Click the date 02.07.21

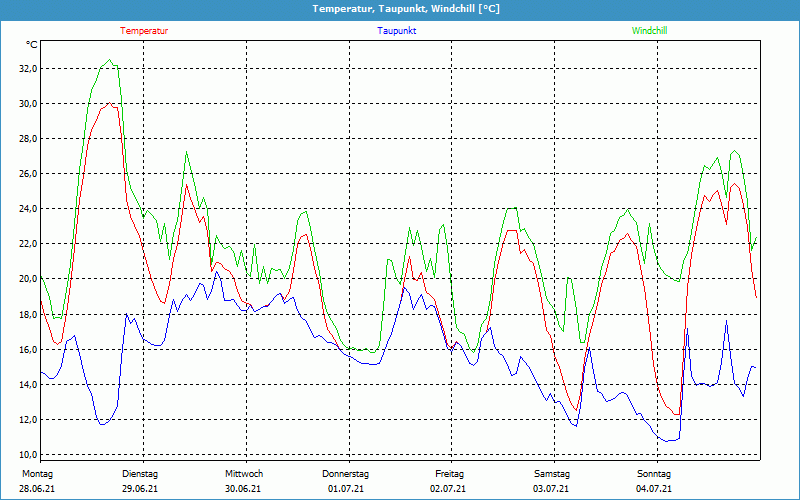coord(448,489)
